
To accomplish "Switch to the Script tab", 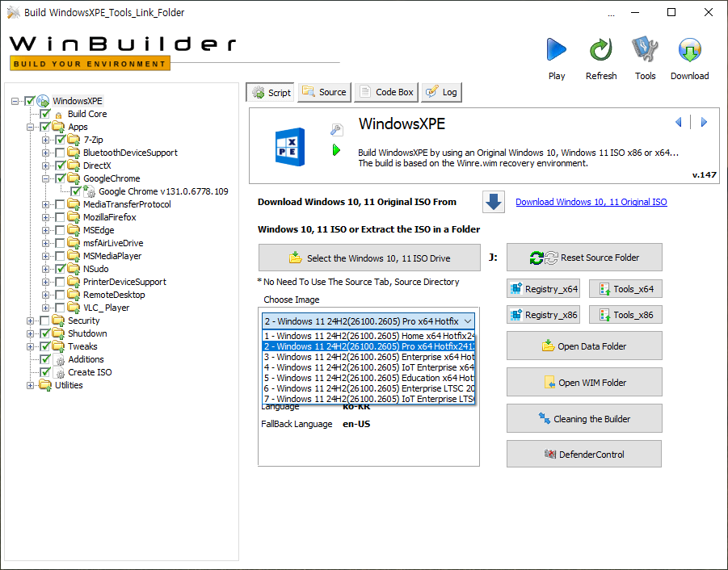I will (x=271, y=92).
